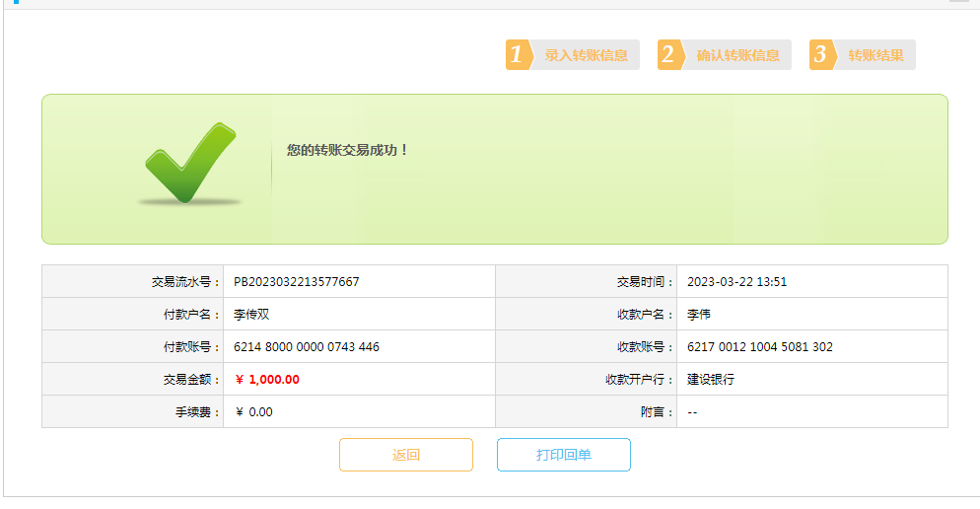Image resolution: width=980 pixels, height=509 pixels.
Task: Click the step 1 number badge
Action: click(518, 55)
